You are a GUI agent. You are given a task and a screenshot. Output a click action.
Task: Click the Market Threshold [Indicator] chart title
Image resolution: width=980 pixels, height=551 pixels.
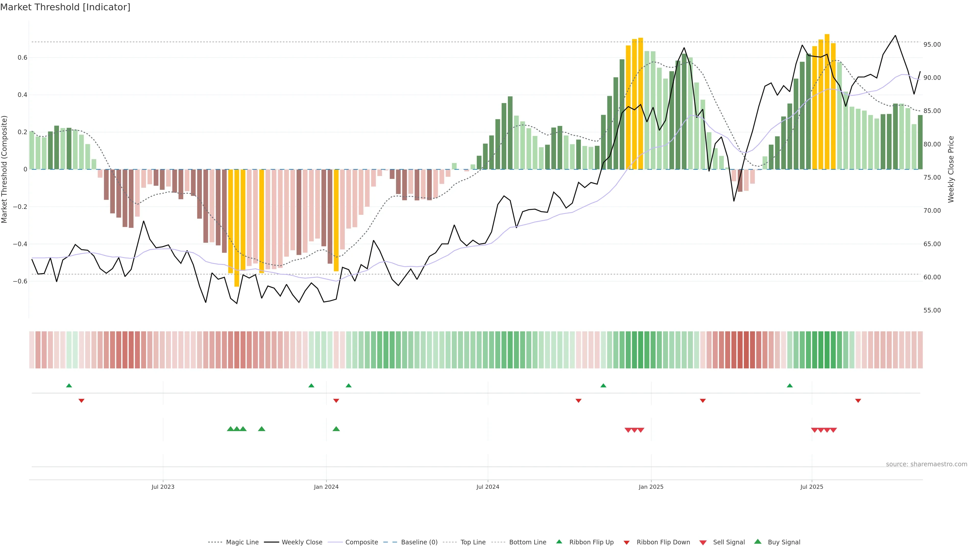click(x=65, y=7)
